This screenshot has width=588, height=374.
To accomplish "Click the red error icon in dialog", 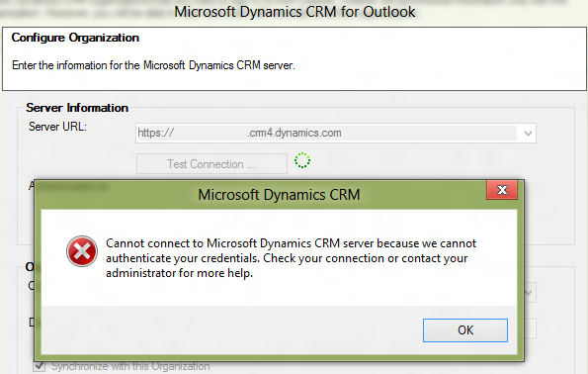I will coord(82,251).
